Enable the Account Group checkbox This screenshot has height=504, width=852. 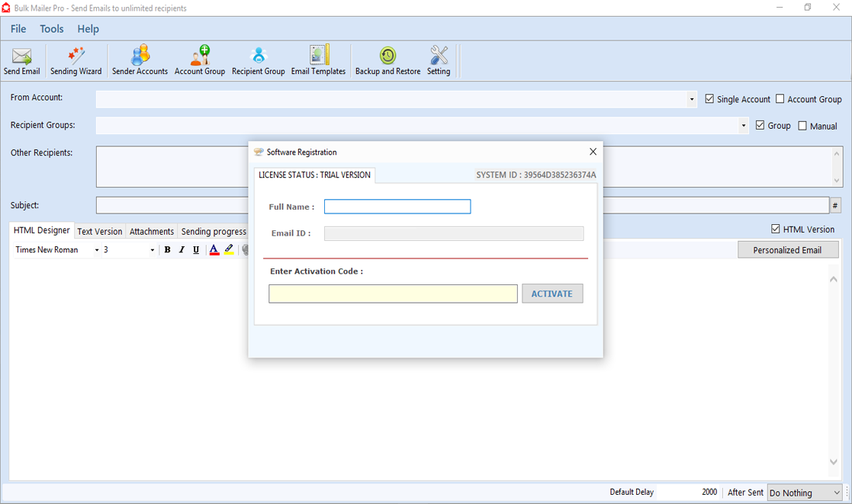coord(780,99)
